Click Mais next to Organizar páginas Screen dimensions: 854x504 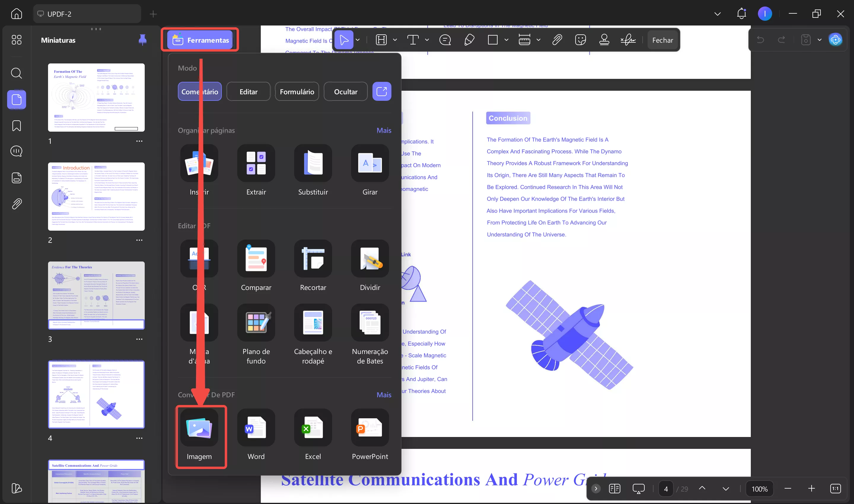tap(384, 130)
